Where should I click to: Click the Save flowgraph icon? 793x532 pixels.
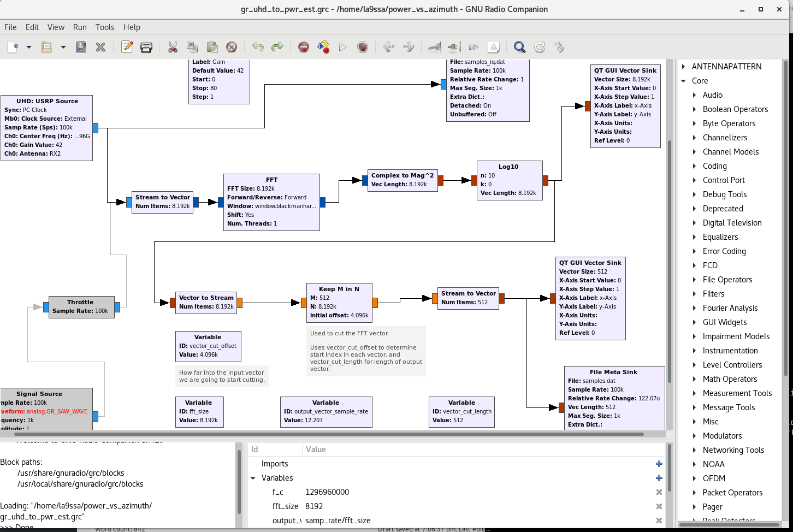click(x=81, y=48)
